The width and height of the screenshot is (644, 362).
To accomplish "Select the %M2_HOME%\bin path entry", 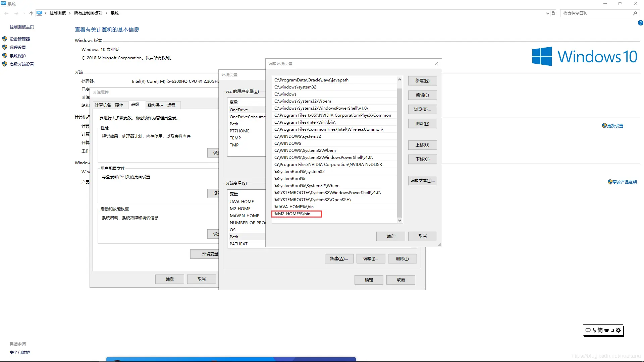I will point(292,214).
